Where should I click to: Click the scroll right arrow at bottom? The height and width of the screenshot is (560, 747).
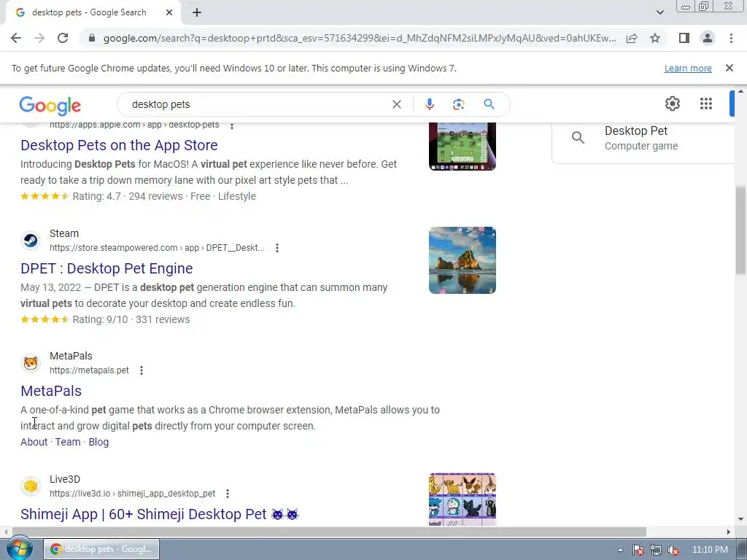[729, 532]
